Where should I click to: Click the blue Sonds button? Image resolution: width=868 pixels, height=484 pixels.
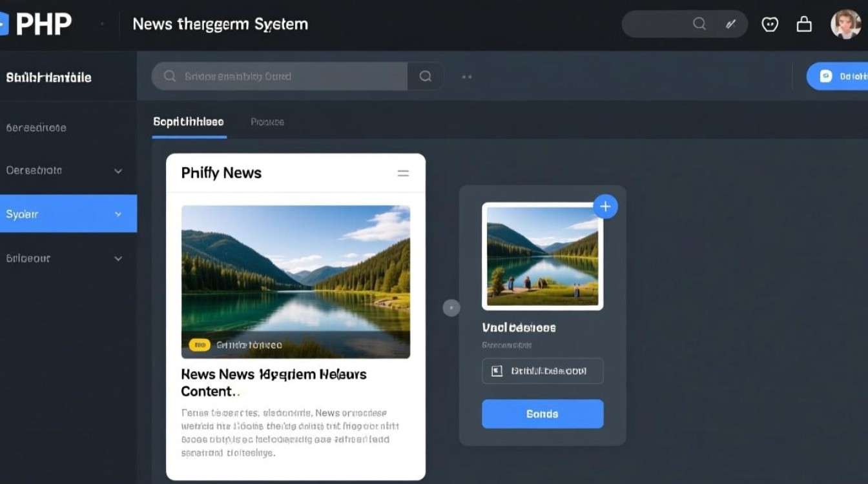click(x=542, y=414)
